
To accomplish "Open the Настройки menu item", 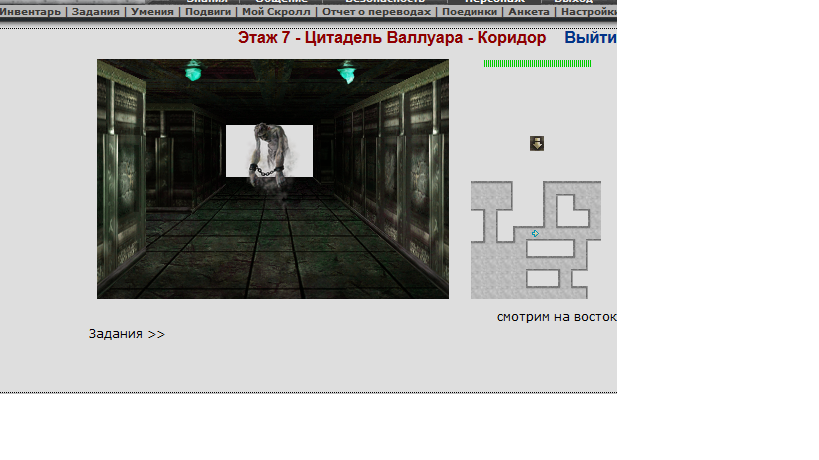I will click(x=589, y=12).
